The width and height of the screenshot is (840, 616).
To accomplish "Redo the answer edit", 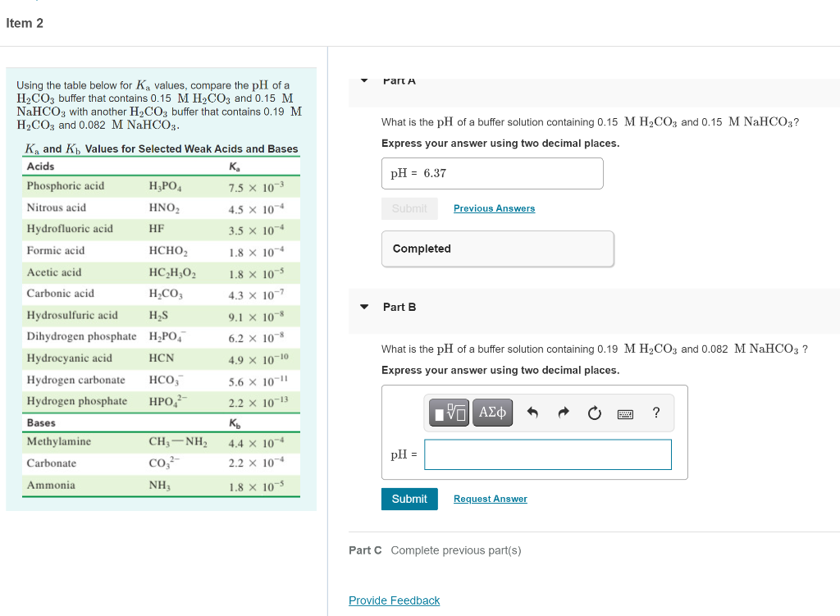I will click(x=563, y=413).
